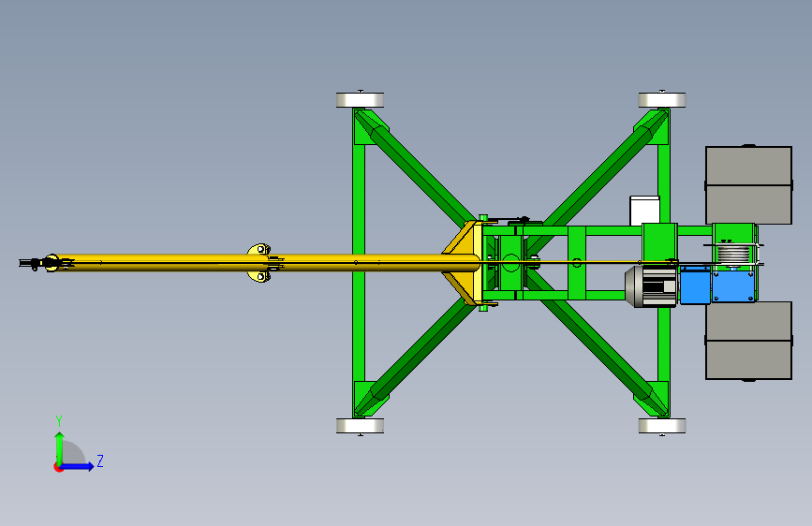Select the lower gray counterweight block
Viewport: 812px width, 526px height.
[x=749, y=341]
